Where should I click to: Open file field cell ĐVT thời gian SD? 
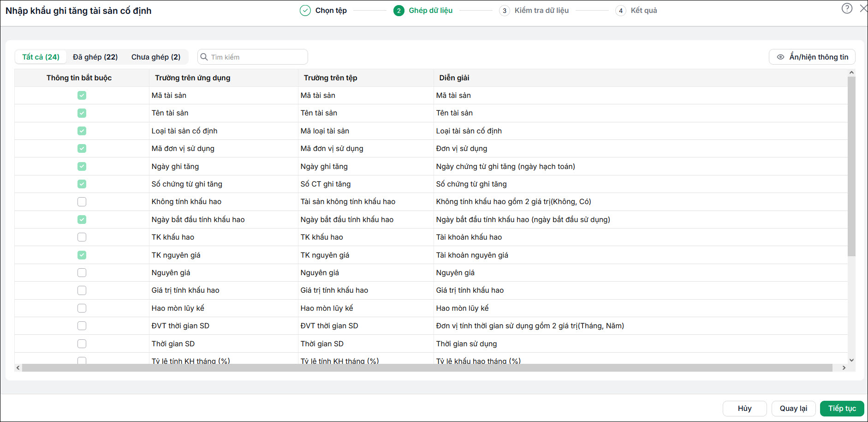point(366,326)
